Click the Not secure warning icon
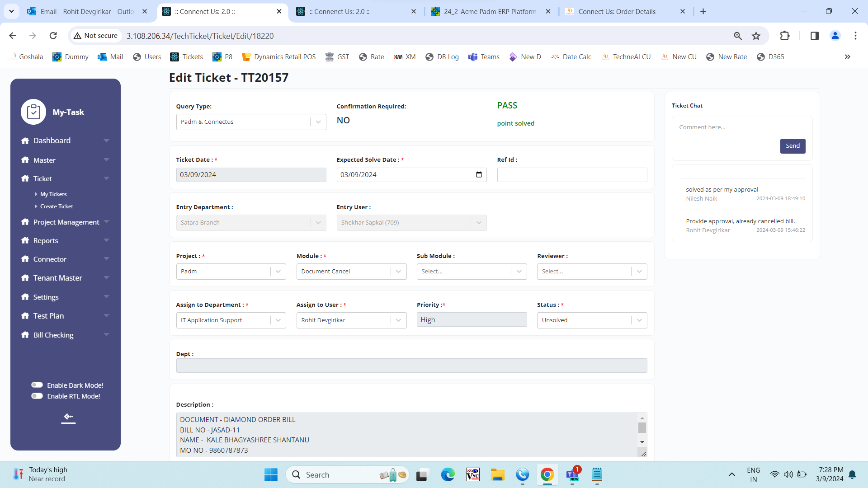Image resolution: width=868 pixels, height=488 pixels. pos(78,36)
